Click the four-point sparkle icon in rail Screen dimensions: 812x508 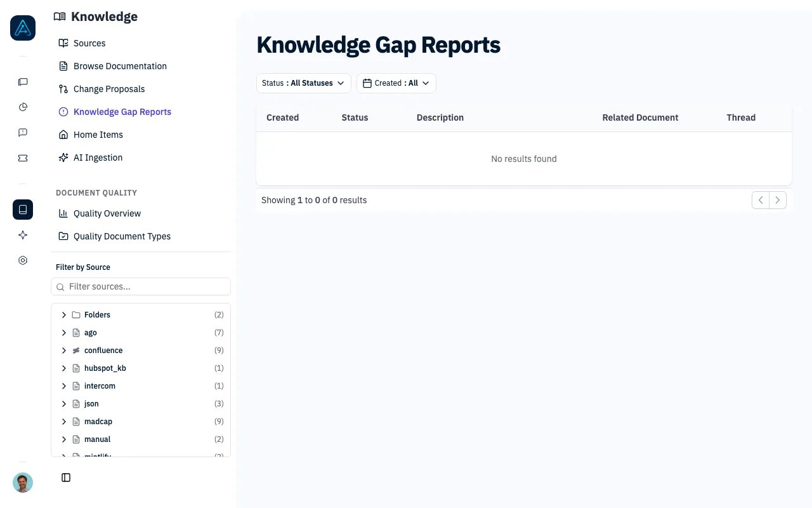point(23,235)
